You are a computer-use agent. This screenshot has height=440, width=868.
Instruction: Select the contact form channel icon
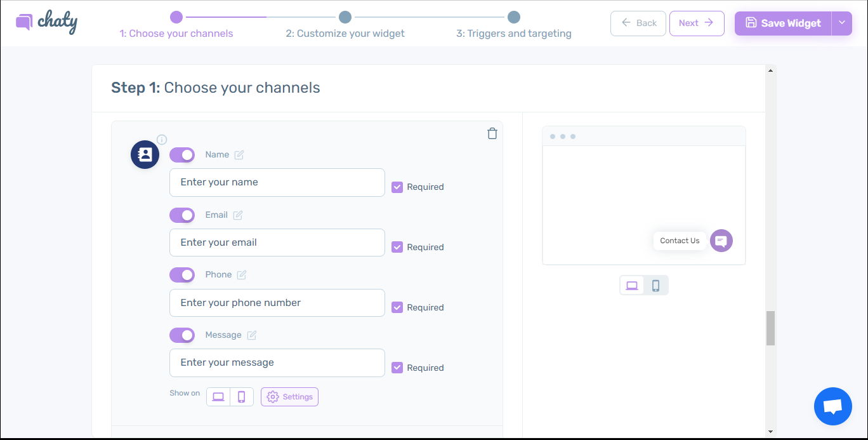tap(145, 154)
